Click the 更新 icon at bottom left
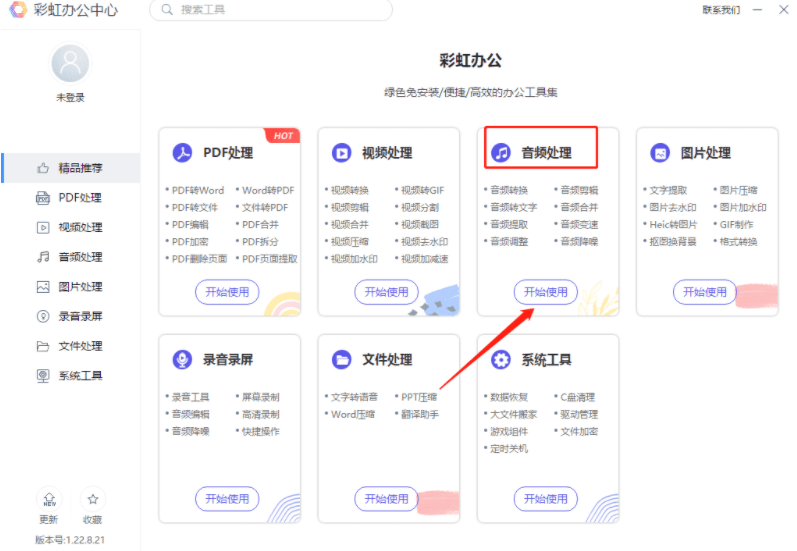This screenshot has height=551, width=797. tap(48, 499)
